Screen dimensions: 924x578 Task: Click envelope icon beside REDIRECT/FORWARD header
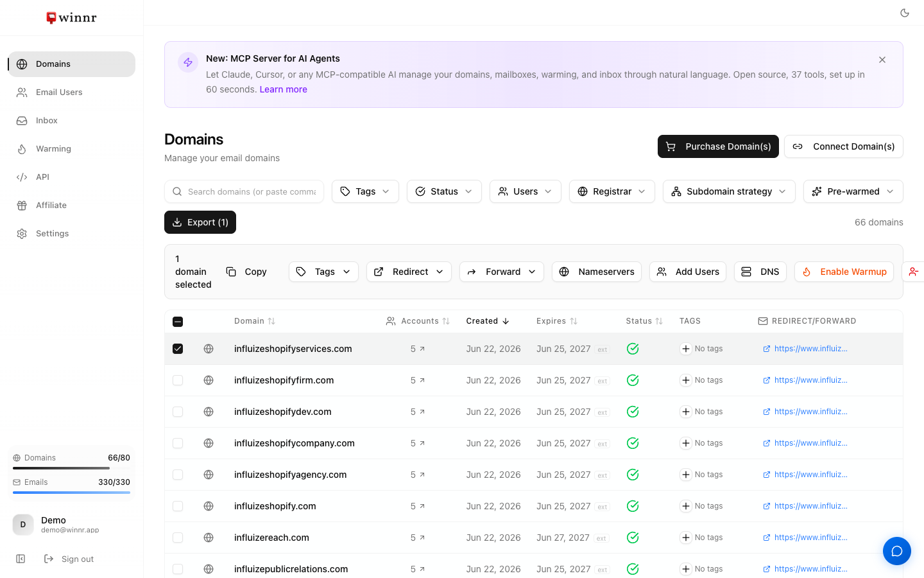[763, 321]
